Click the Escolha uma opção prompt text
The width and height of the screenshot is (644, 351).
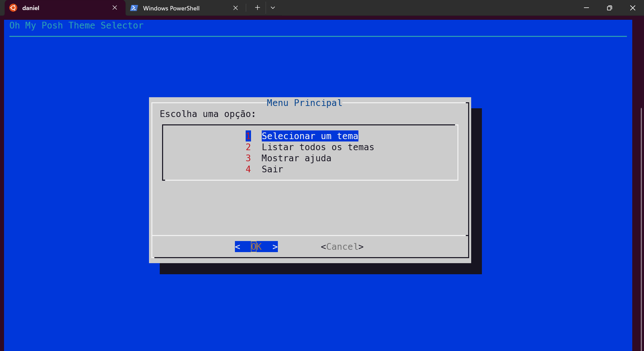pos(208,114)
